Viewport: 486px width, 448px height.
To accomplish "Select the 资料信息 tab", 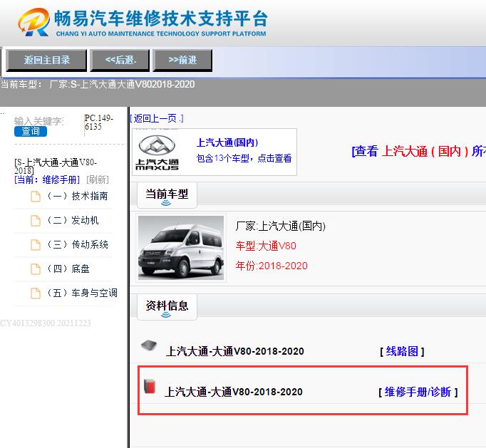I will [167, 307].
